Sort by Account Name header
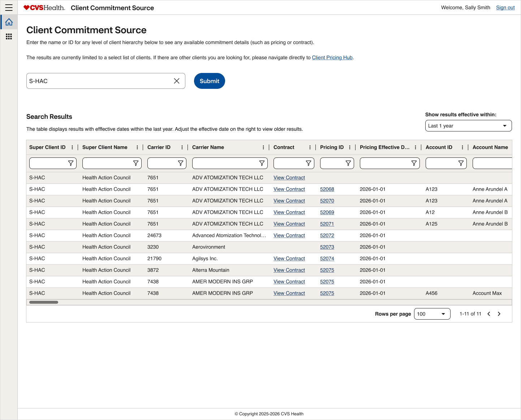 click(x=490, y=147)
